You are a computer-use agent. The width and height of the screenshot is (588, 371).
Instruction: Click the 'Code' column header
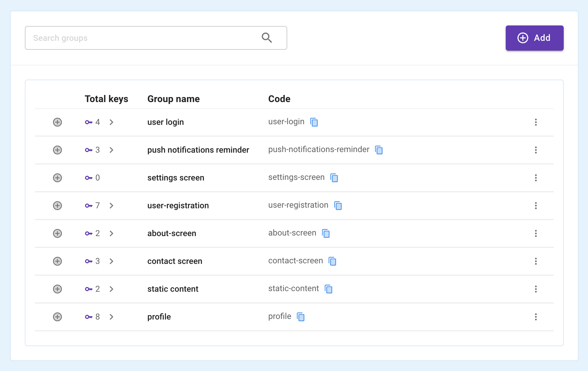(279, 99)
